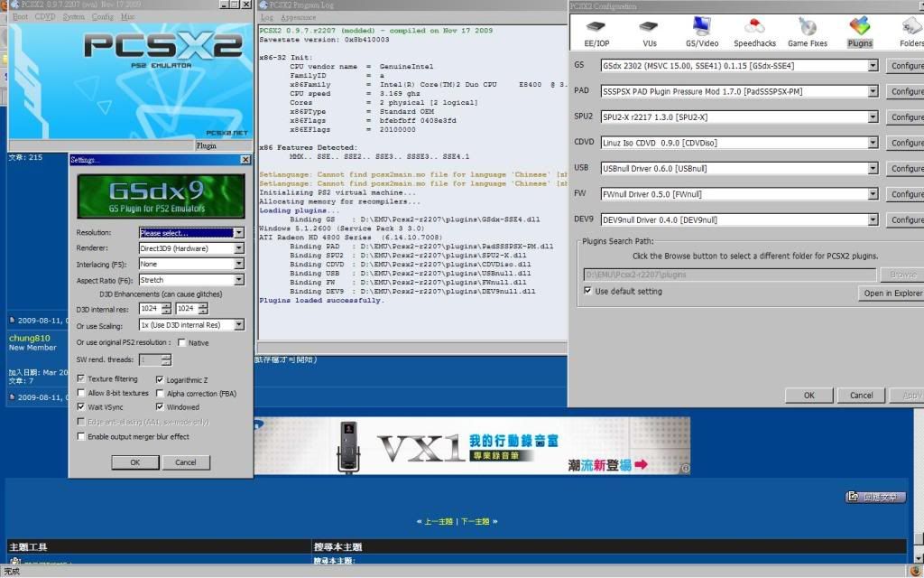The width and height of the screenshot is (924, 578).
Task: Toggle Logarithmic Z checkbox
Action: coord(160,380)
